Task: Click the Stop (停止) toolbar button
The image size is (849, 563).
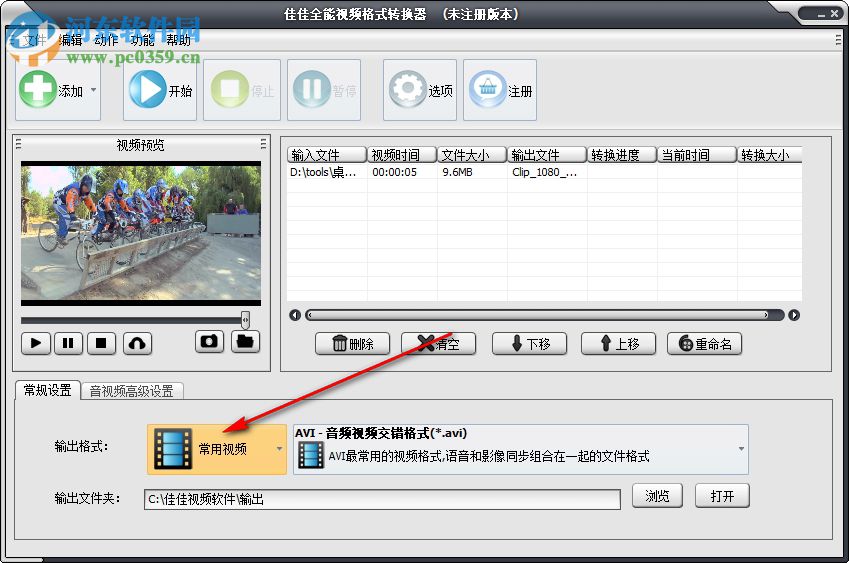Action: pos(242,90)
